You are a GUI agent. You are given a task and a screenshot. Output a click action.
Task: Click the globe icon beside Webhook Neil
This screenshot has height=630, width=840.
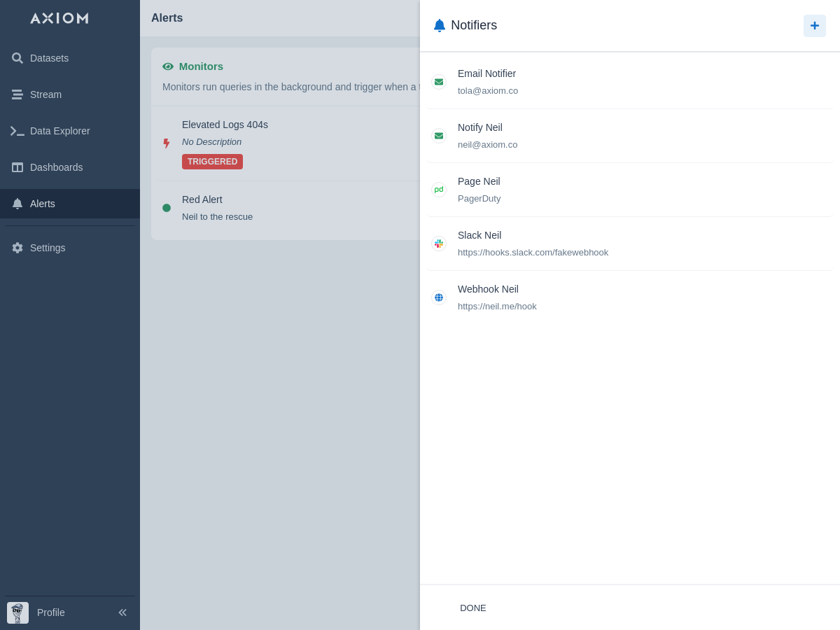(439, 297)
